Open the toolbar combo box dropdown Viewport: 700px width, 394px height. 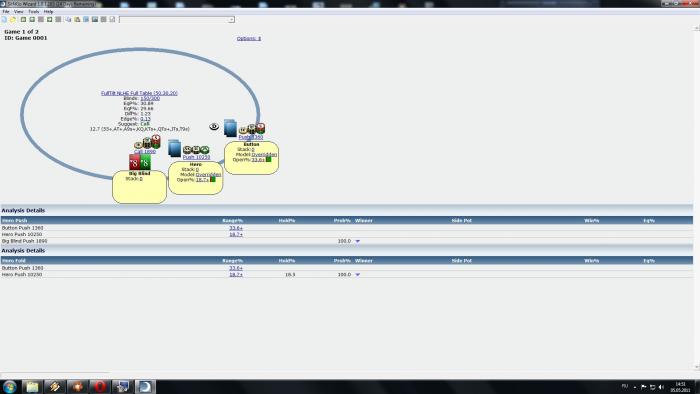[231, 20]
